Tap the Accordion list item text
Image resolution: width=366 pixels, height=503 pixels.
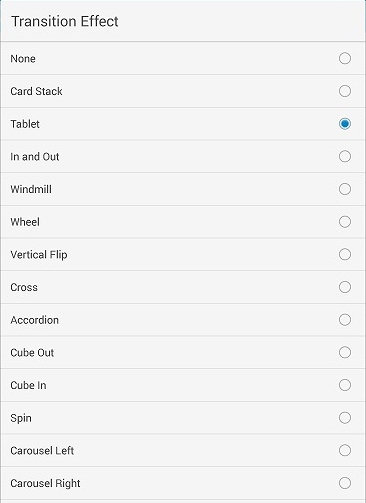click(35, 320)
